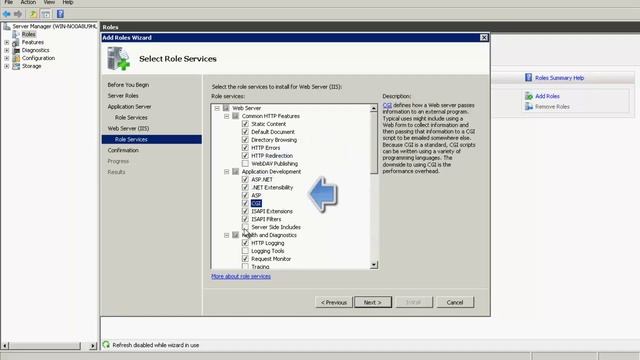Click the Back arrow toolbar icon
The width and height of the screenshot is (640, 360).
click(7, 14)
